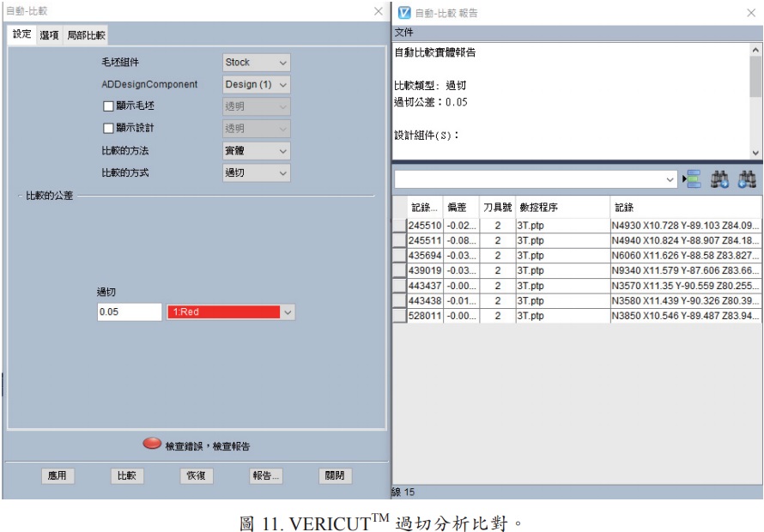
Task: Click the find-next binoculars icon
Action: point(719,179)
